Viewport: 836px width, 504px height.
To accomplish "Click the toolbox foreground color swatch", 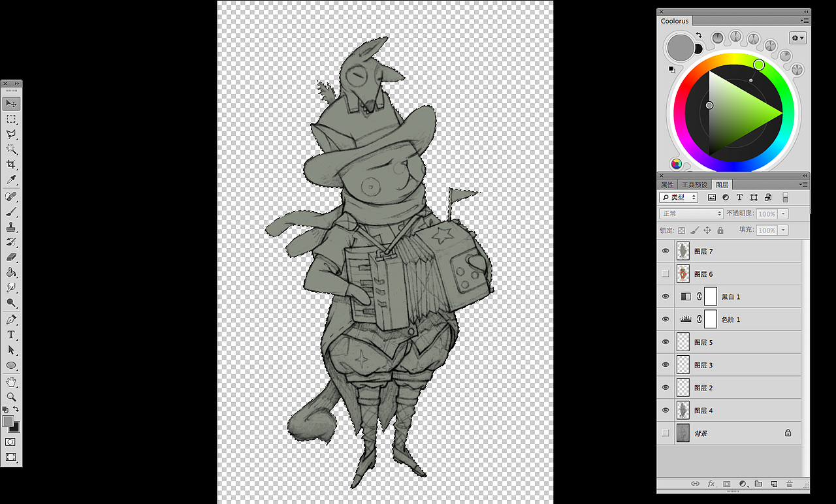I will coord(8,421).
